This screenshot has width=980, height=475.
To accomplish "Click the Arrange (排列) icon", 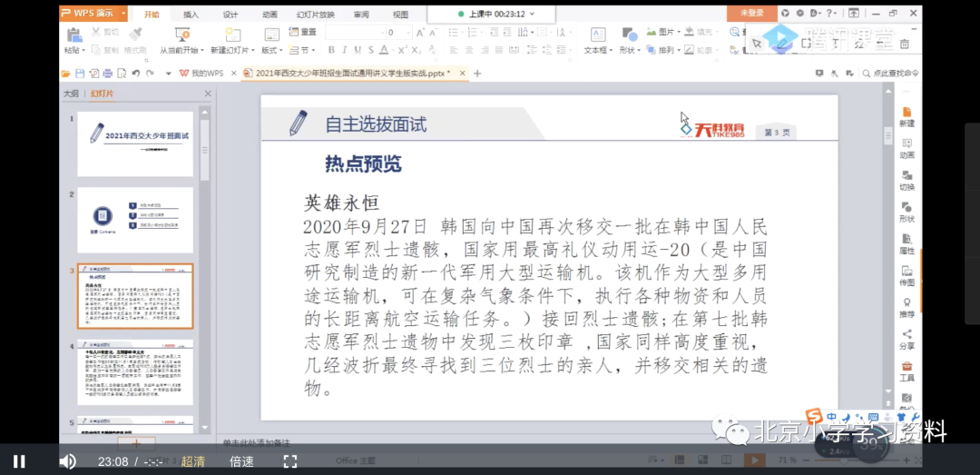I will [652, 50].
